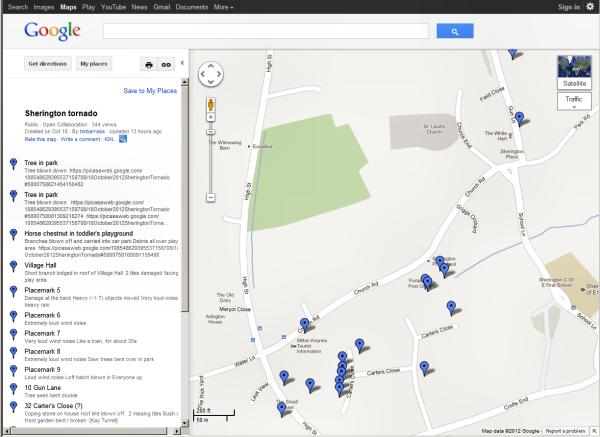
Task: Click the Sign in link
Action: point(569,7)
